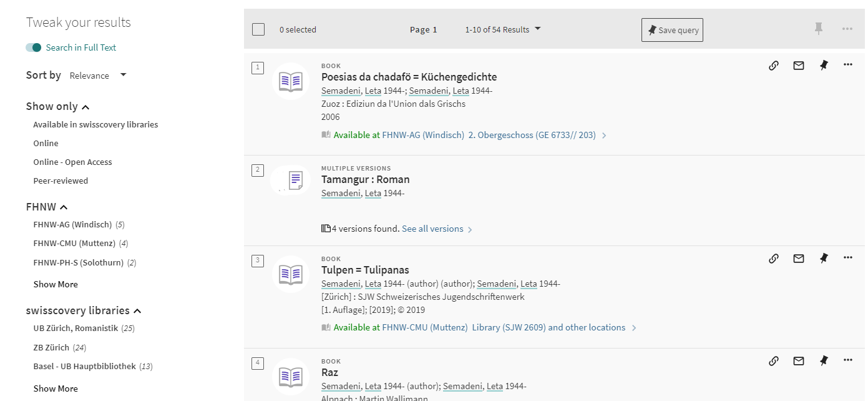Open the Sort by Relevance dropdown
Screen dimensions: 868x401
coord(98,76)
